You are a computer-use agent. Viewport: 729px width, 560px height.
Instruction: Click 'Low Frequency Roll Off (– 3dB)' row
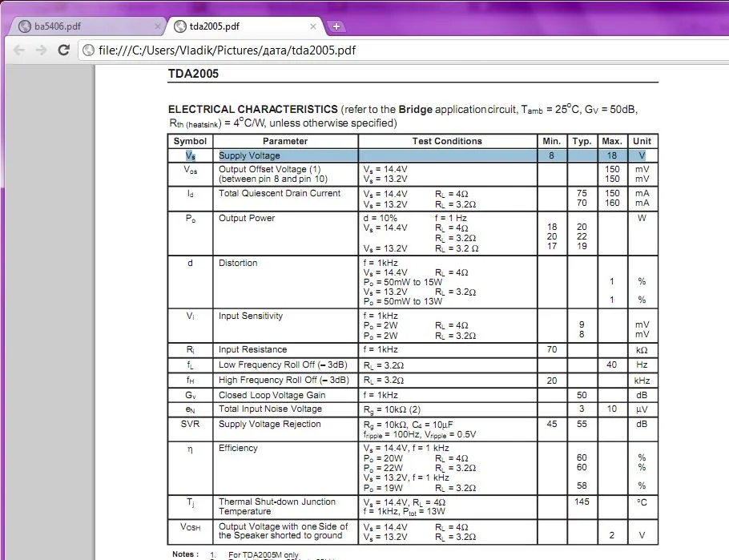[283, 365]
